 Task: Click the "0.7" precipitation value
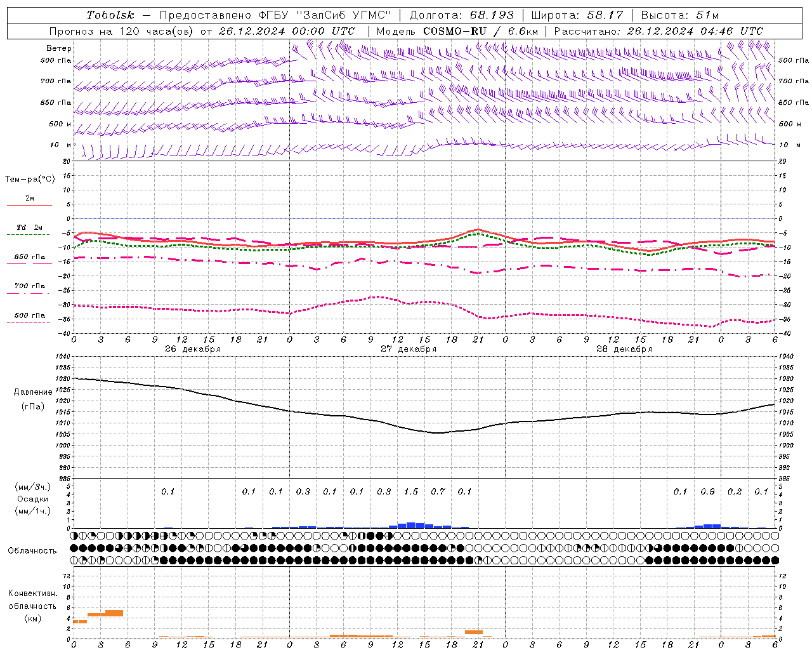coord(438,491)
